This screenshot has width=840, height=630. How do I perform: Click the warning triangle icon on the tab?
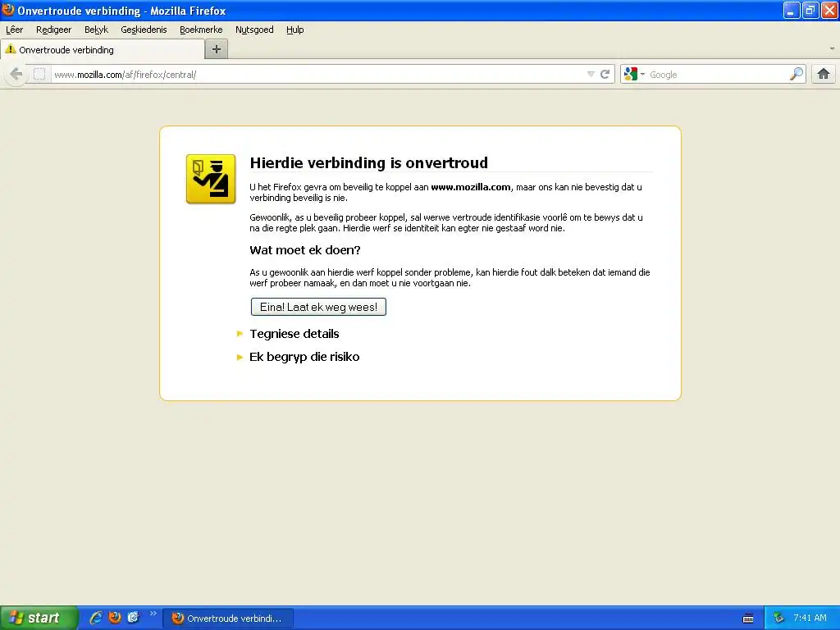10,49
